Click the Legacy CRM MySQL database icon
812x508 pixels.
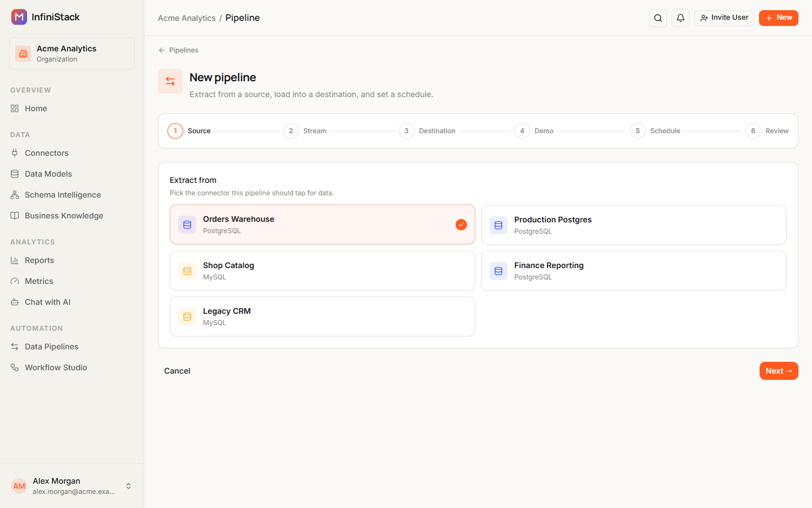click(187, 317)
